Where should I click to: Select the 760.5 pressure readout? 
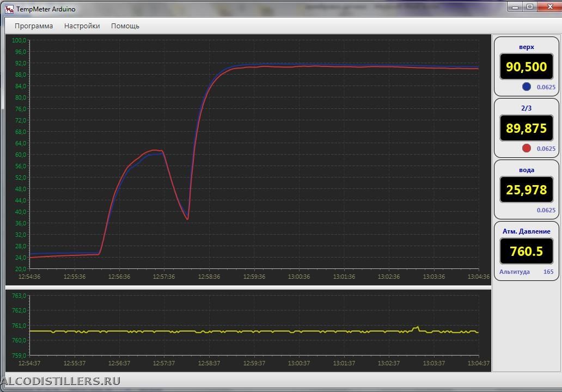click(526, 251)
